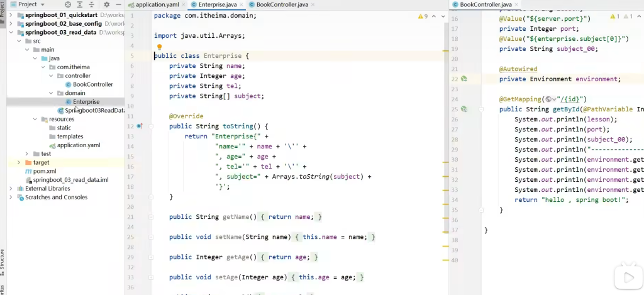Click the 9 warnings indicator in the editor
The width and height of the screenshot is (644, 295).
pyautogui.click(x=423, y=16)
